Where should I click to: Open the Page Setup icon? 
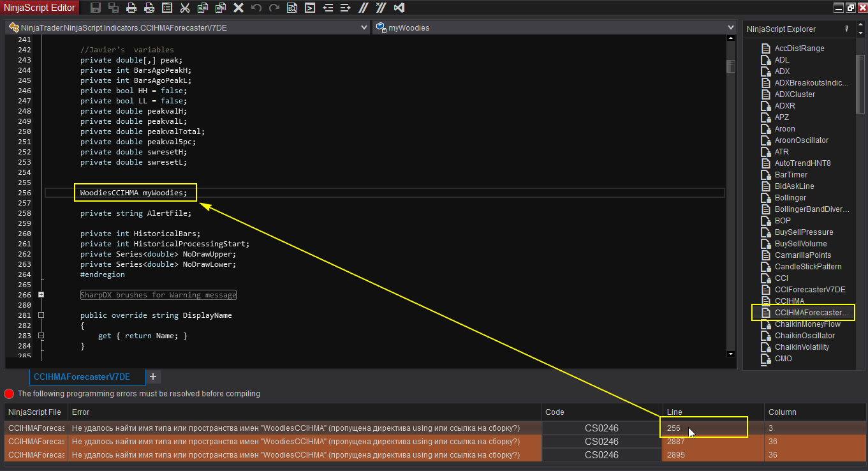[167, 8]
